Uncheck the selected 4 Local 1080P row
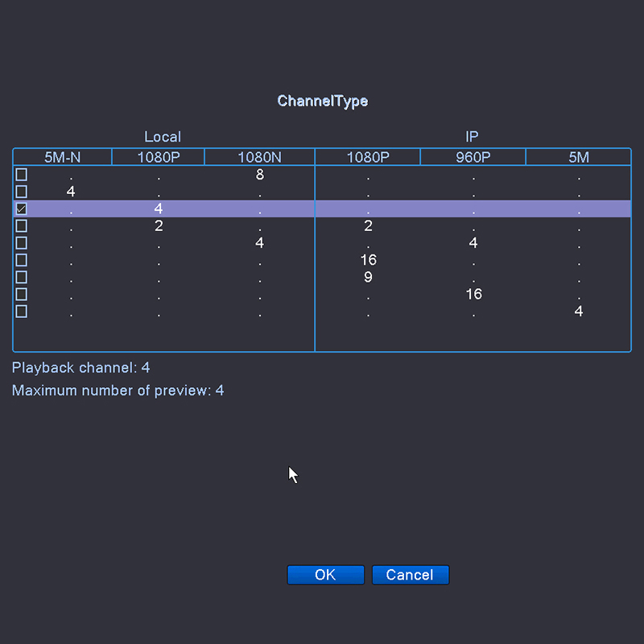This screenshot has height=644, width=644. click(x=22, y=209)
